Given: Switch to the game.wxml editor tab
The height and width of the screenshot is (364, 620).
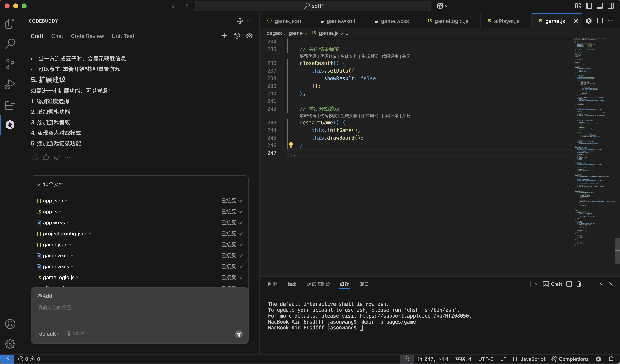Looking at the screenshot, I should (341, 21).
